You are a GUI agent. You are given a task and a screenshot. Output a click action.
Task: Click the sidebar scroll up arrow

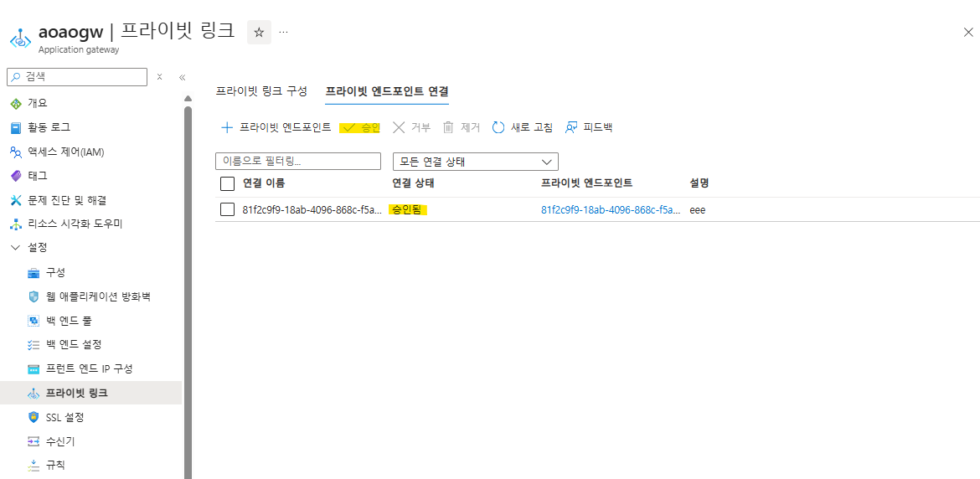coord(188,99)
